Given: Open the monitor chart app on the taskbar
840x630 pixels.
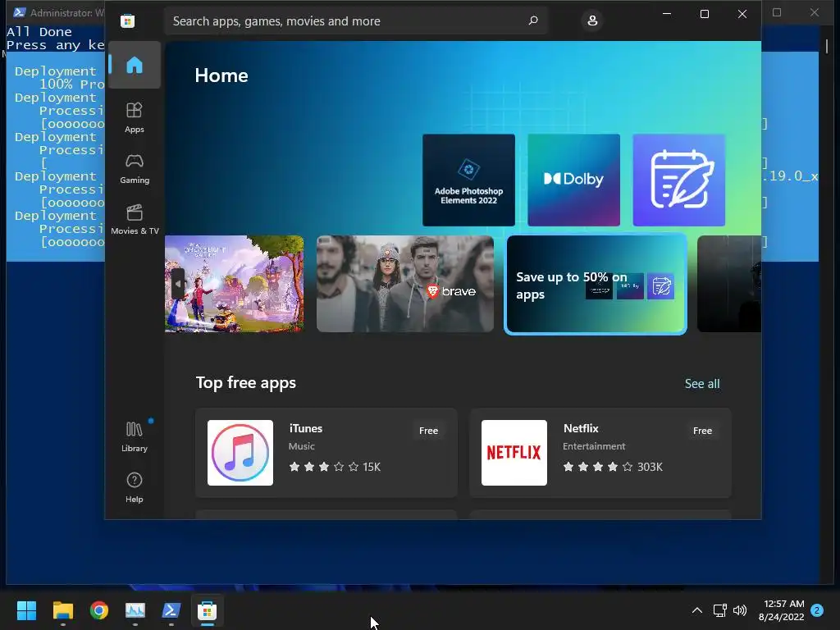Looking at the screenshot, I should coord(135,610).
